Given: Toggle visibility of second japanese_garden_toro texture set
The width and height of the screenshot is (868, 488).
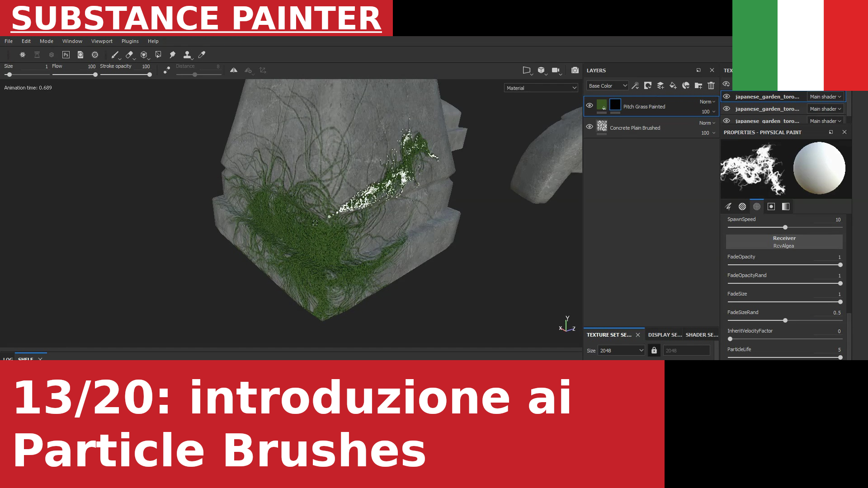Looking at the screenshot, I should coord(726,108).
